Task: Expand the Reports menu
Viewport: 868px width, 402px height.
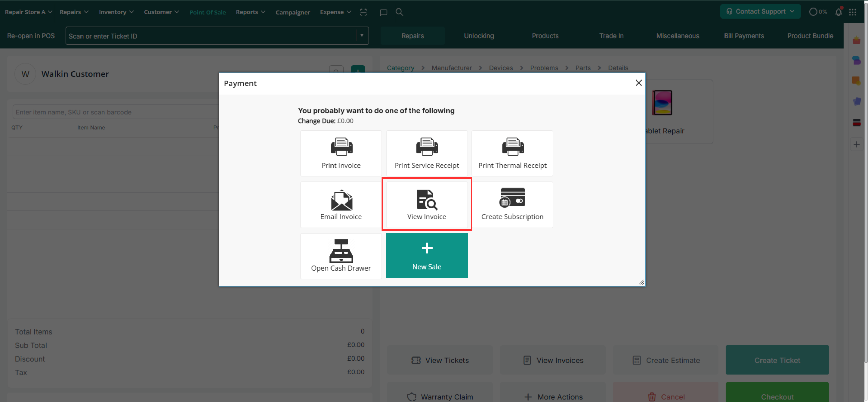Action: pos(251,12)
